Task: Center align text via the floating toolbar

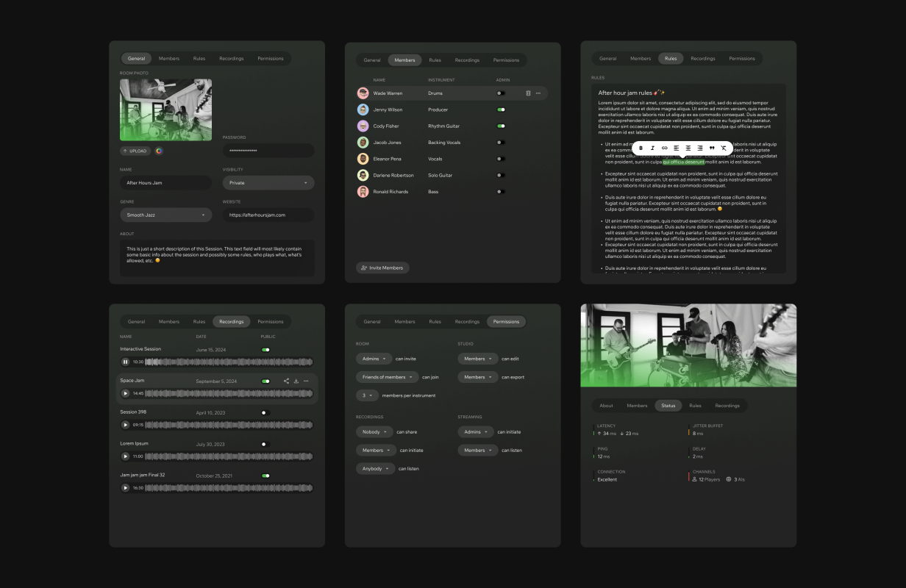Action: click(688, 148)
